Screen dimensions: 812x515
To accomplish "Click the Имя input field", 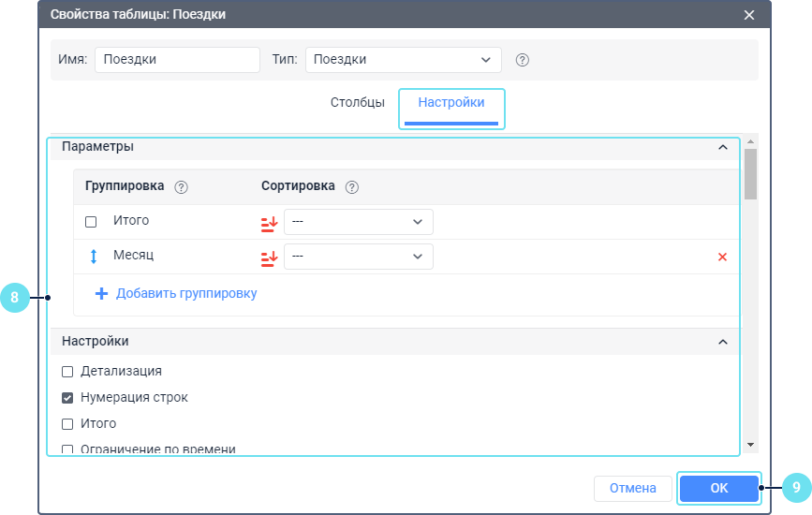I will coord(177,60).
